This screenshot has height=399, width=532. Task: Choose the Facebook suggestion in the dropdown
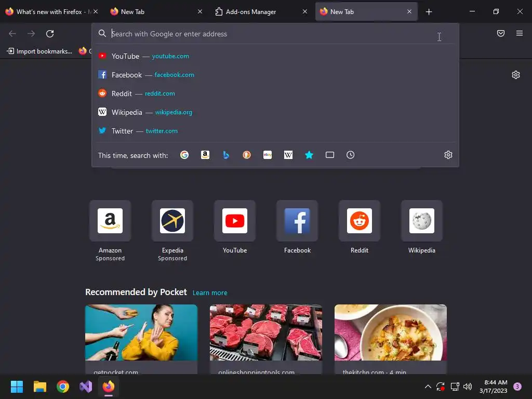(x=275, y=75)
